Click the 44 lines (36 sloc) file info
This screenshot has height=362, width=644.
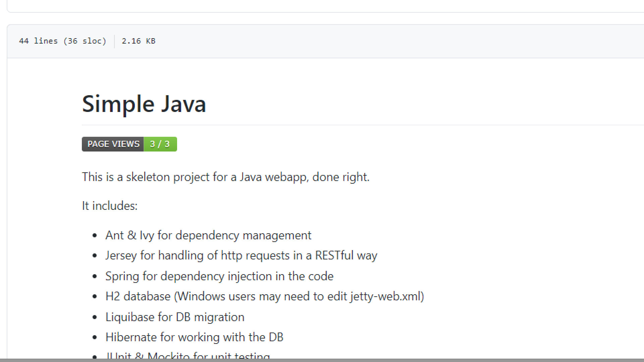(63, 41)
